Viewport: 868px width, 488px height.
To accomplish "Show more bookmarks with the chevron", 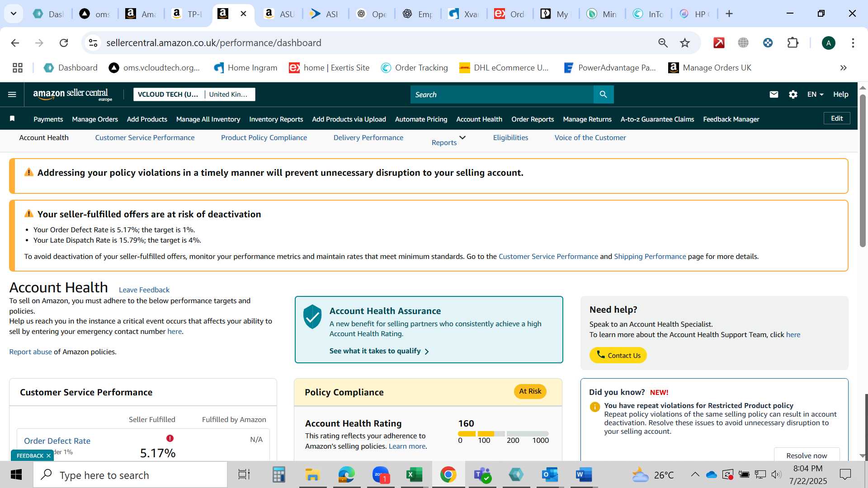I will coord(844,68).
